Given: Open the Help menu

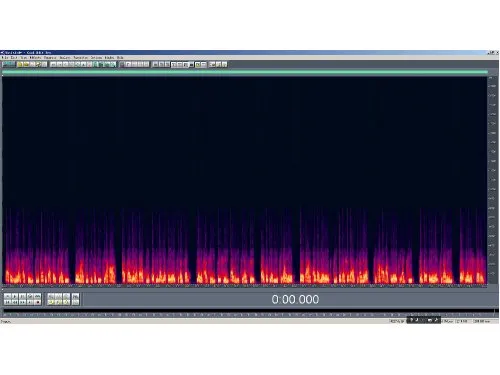Looking at the screenshot, I should click(x=120, y=58).
